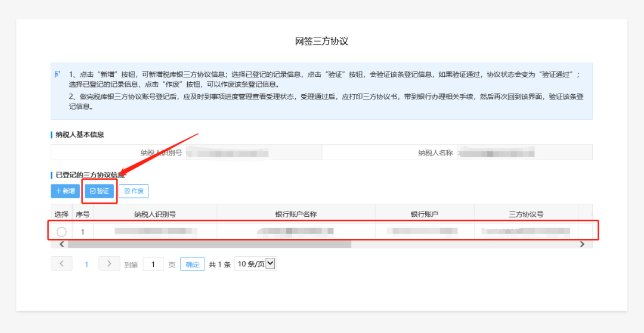
Task: Click the 共 1 条 total count text
Action: 219,264
